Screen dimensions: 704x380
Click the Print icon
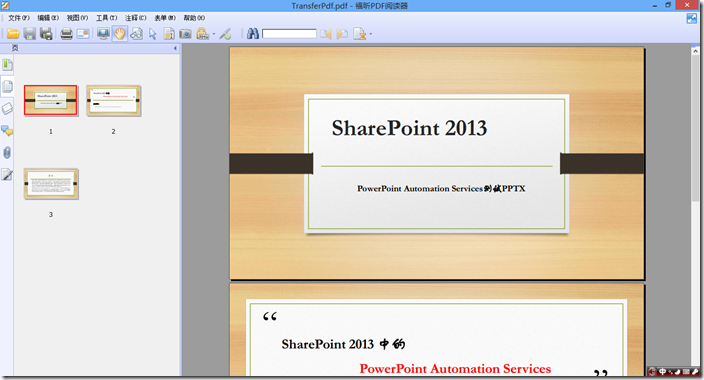click(66, 34)
